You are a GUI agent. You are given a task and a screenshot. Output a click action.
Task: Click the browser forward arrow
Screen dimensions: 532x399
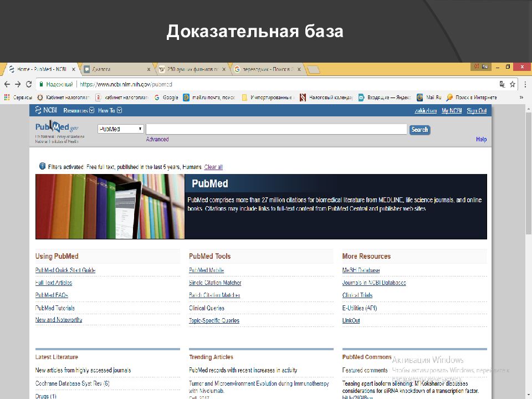[18, 84]
